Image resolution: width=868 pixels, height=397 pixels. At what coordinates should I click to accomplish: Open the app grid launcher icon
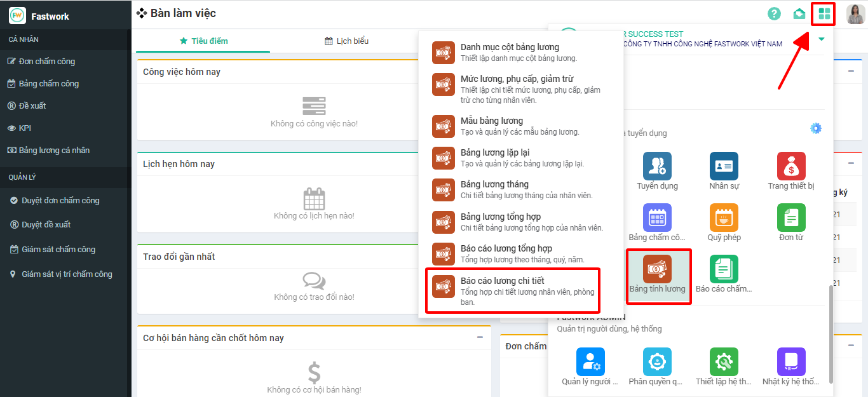click(824, 13)
